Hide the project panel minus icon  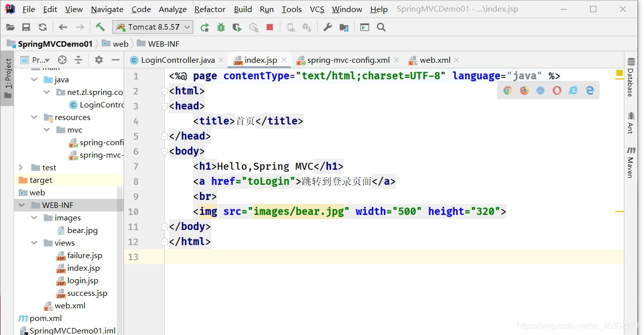tap(115, 60)
